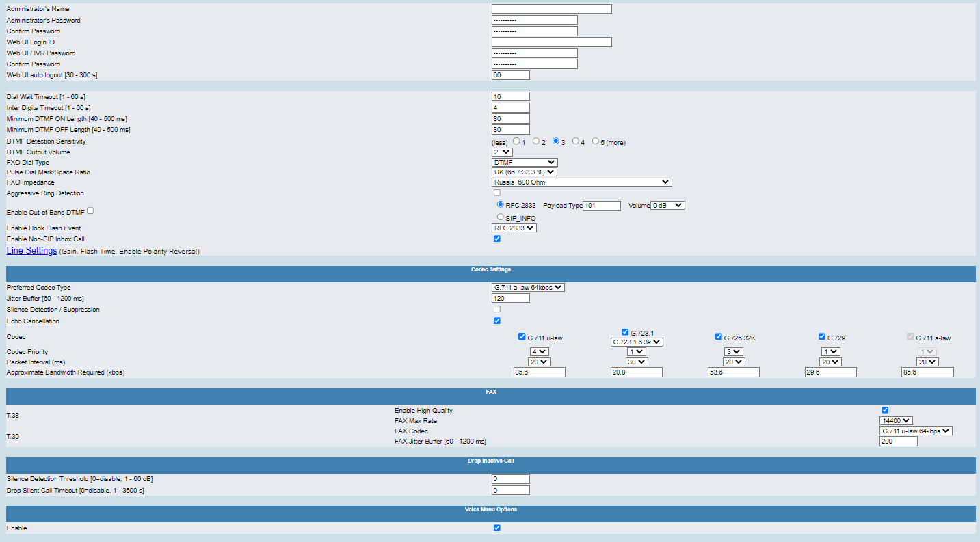Open the DTMF Output Volume dropdown
Screen dimensions: 980x542
[502, 152]
